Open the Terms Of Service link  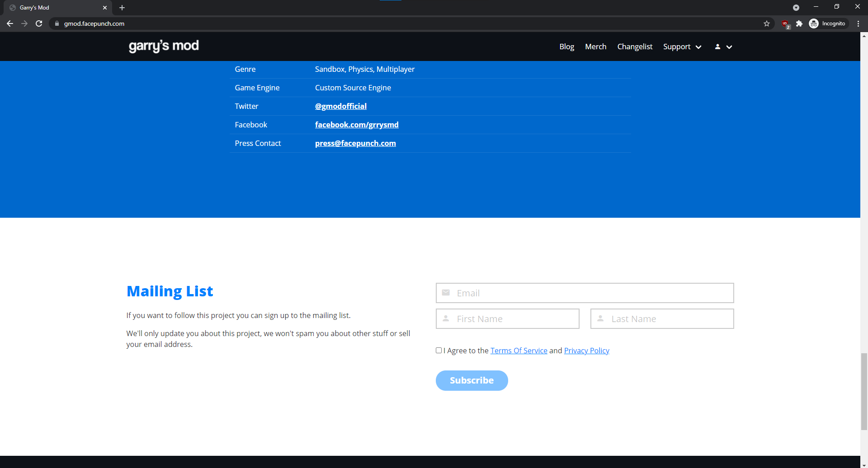click(x=519, y=351)
